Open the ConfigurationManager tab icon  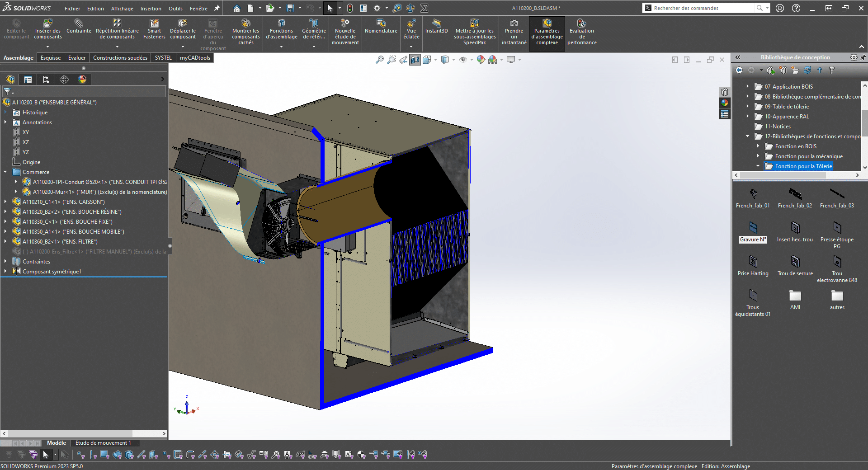(x=46, y=80)
